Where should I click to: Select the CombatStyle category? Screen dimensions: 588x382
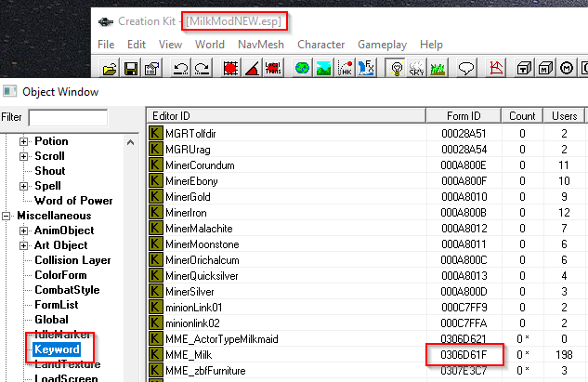[67, 290]
